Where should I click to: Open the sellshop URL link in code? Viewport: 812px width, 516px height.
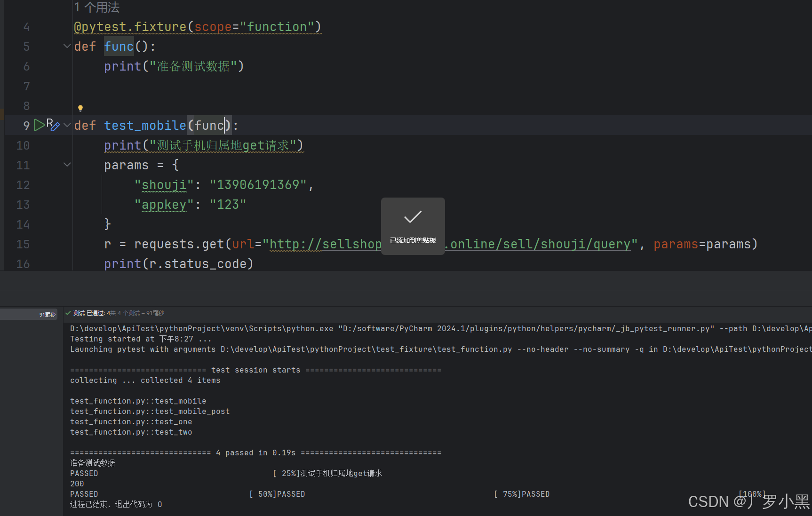(450, 244)
